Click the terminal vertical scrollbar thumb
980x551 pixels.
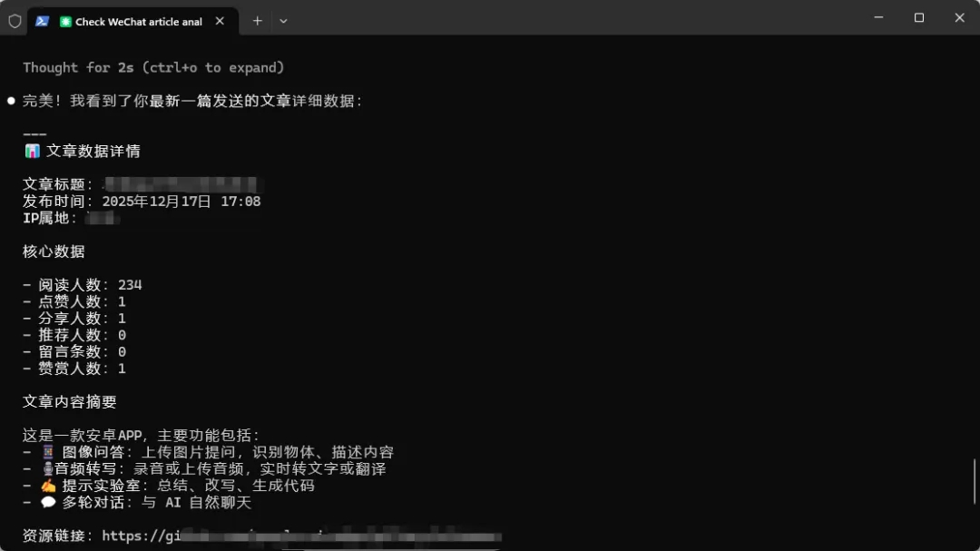(x=975, y=482)
